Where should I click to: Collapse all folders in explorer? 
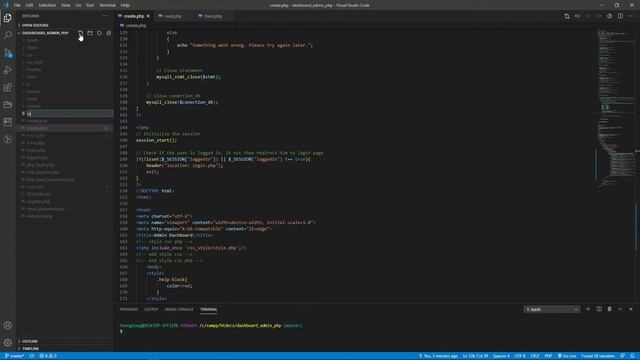click(x=109, y=33)
